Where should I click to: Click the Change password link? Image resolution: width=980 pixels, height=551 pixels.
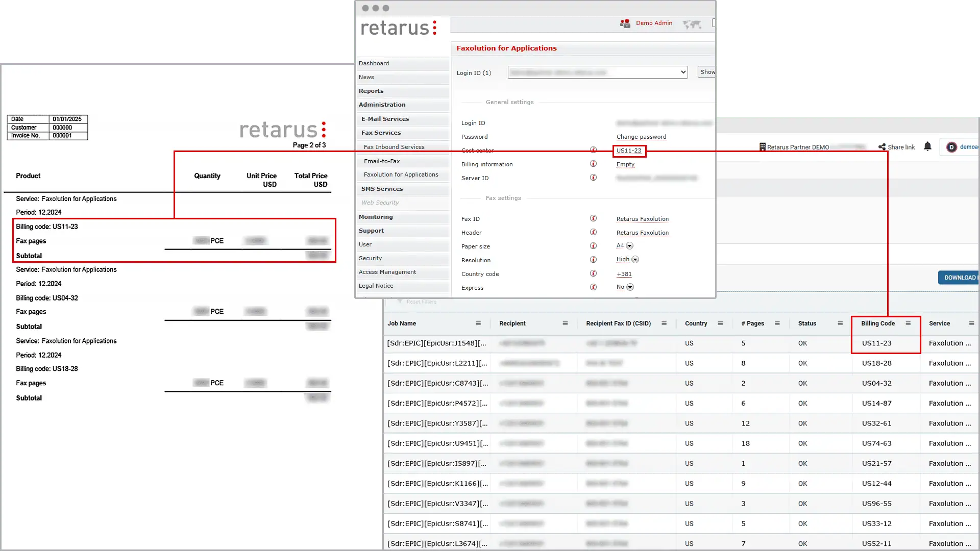coord(641,137)
